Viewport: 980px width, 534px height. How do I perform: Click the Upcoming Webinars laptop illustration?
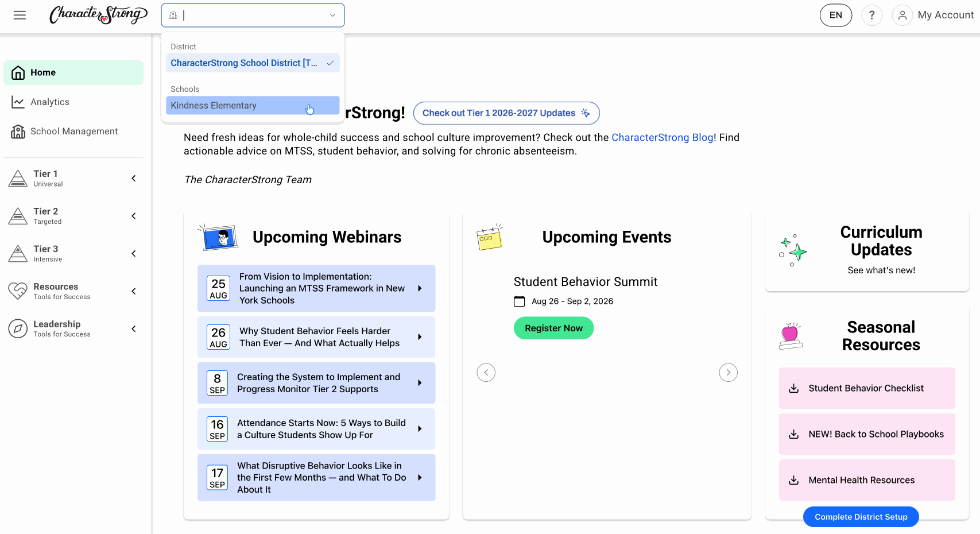tap(219, 237)
